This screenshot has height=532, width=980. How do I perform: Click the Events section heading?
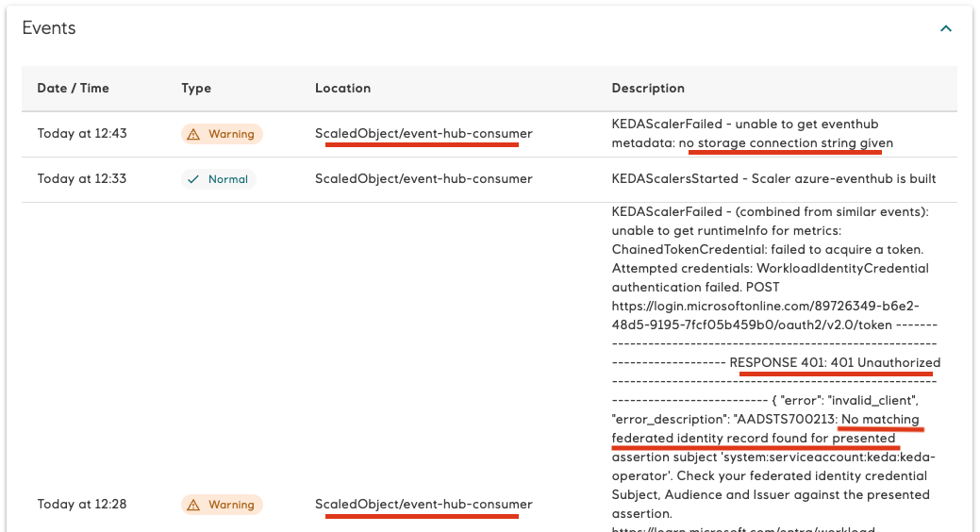[49, 28]
